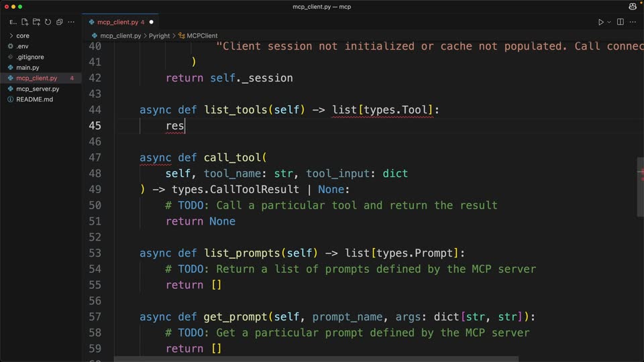This screenshot has height=362, width=644.
Task: Click the Explorer panel title label
Action: click(13, 22)
